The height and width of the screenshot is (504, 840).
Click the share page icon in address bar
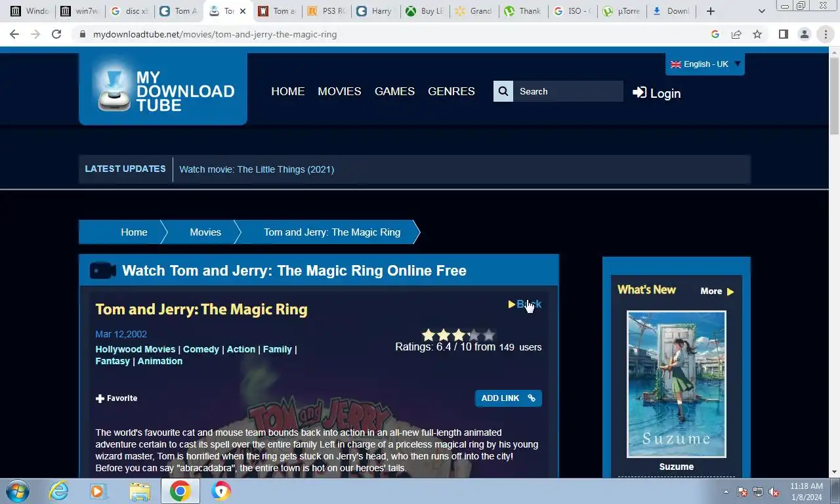(x=736, y=34)
